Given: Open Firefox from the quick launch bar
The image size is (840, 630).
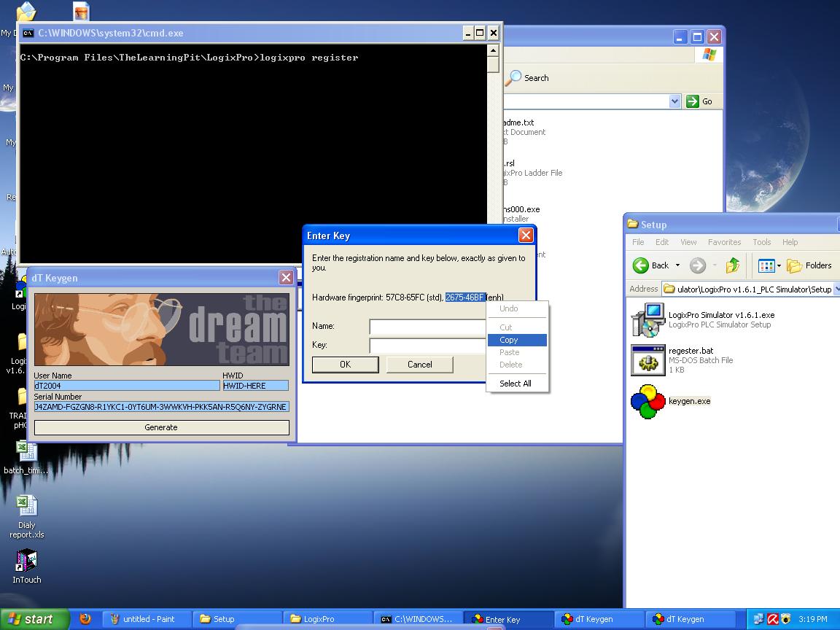Looking at the screenshot, I should [85, 619].
